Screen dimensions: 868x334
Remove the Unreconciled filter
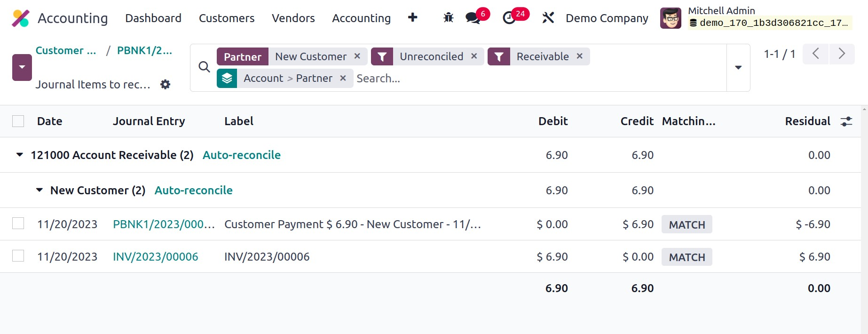(x=474, y=56)
